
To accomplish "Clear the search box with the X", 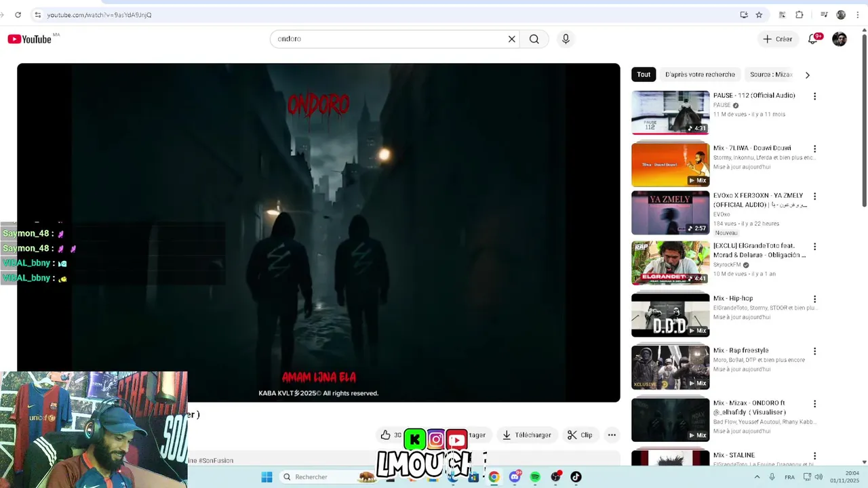I will click(x=512, y=39).
